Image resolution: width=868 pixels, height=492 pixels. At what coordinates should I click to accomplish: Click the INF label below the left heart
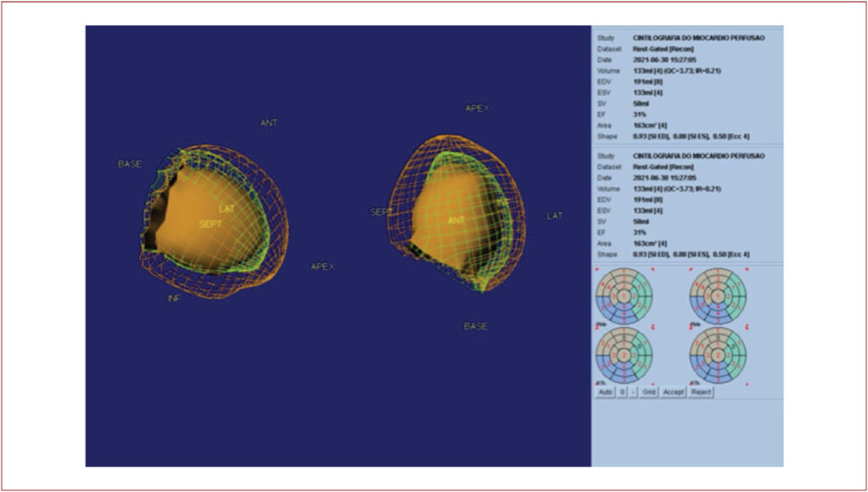174,299
